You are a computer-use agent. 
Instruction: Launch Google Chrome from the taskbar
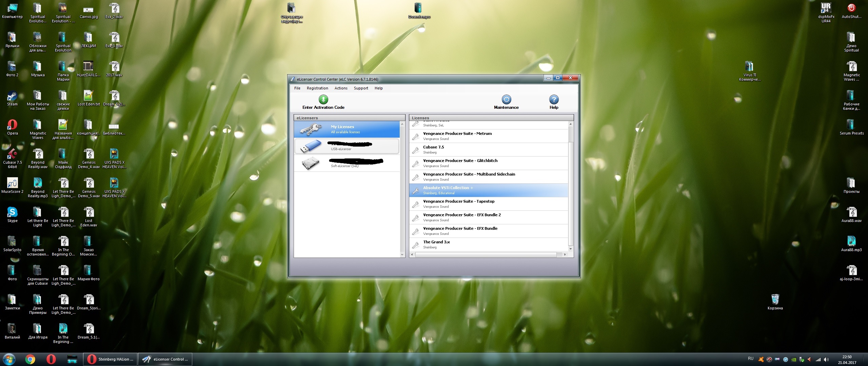point(30,359)
